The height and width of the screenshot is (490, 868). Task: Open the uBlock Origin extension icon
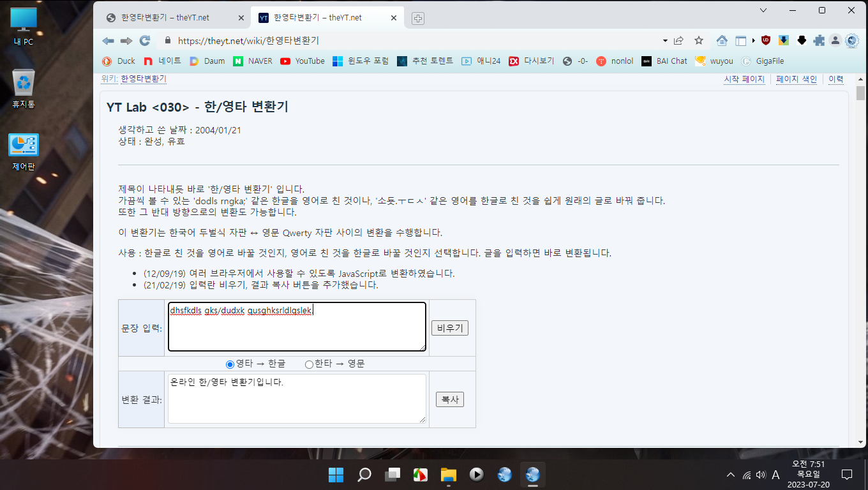[x=766, y=40]
